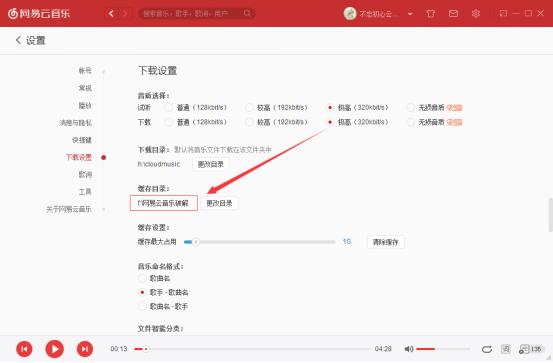Mute with the volume speaker icon
553x363 pixels.
coord(408,349)
